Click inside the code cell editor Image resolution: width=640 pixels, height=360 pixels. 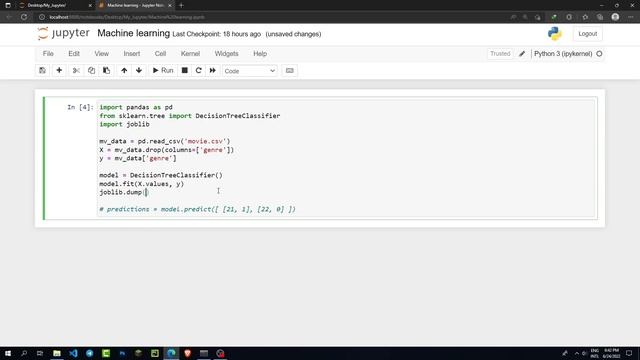coord(346,158)
